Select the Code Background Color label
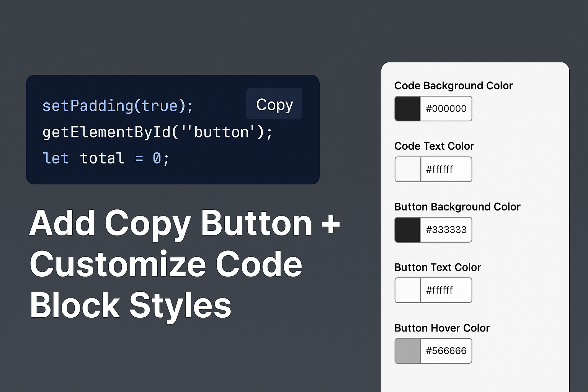 point(454,86)
